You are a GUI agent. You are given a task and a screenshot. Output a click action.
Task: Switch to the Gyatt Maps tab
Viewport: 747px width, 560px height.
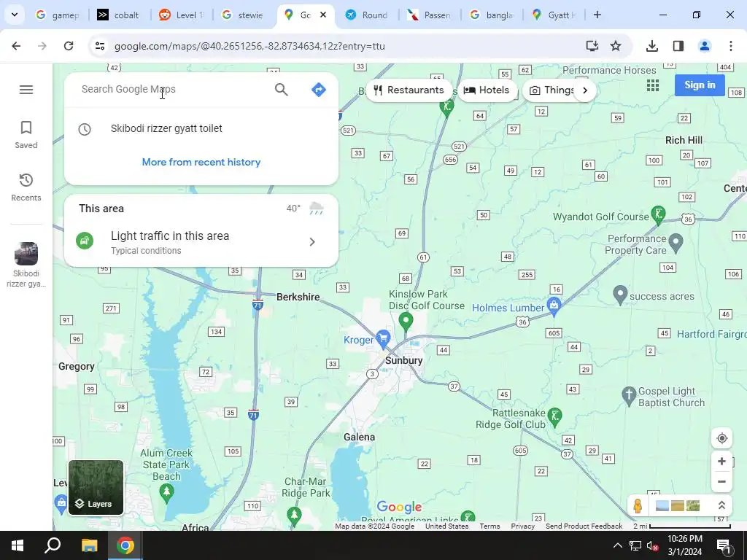pos(554,15)
